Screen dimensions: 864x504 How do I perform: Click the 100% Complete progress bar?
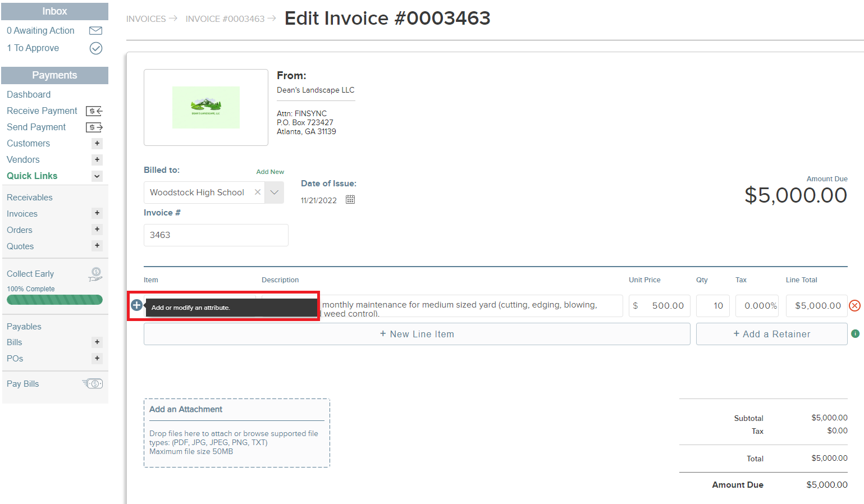point(54,300)
